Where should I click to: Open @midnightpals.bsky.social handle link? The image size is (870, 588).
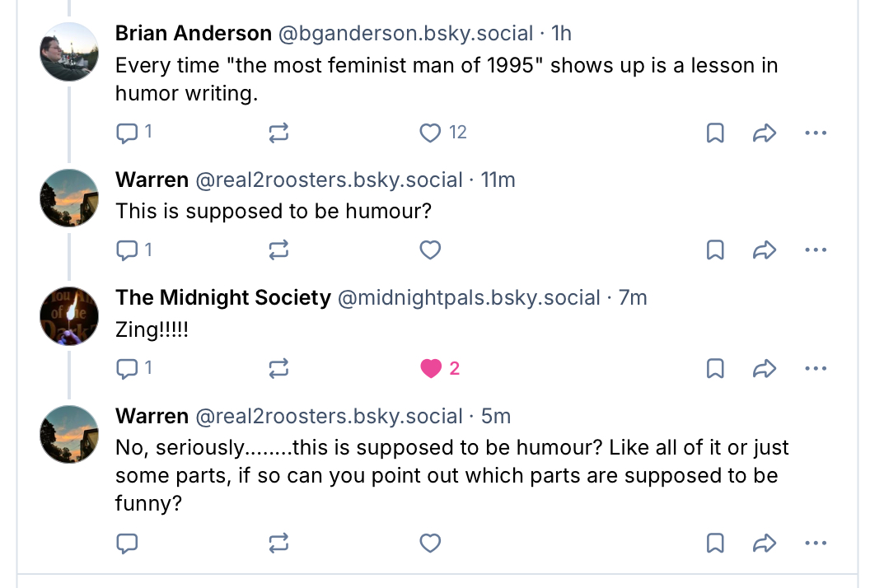(x=469, y=297)
